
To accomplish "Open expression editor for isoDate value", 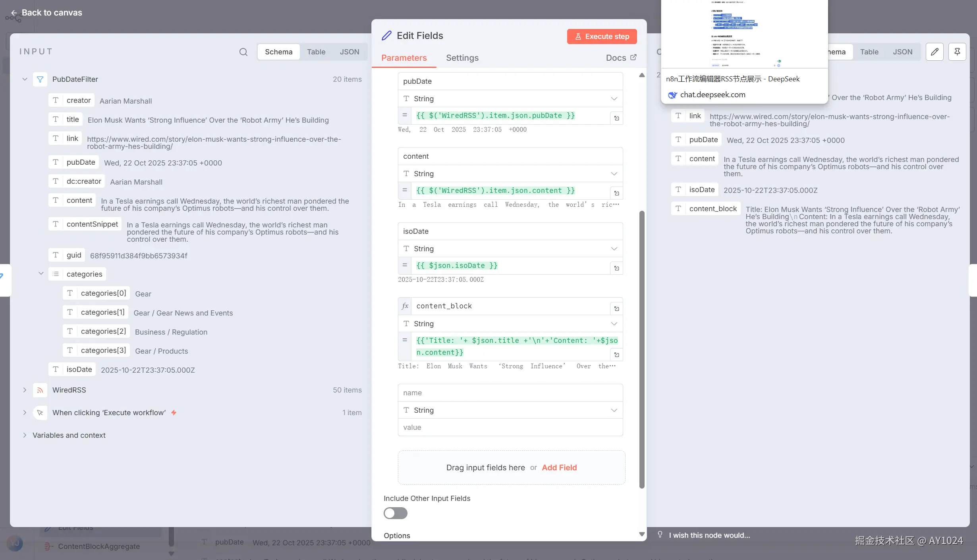I will click(x=616, y=268).
